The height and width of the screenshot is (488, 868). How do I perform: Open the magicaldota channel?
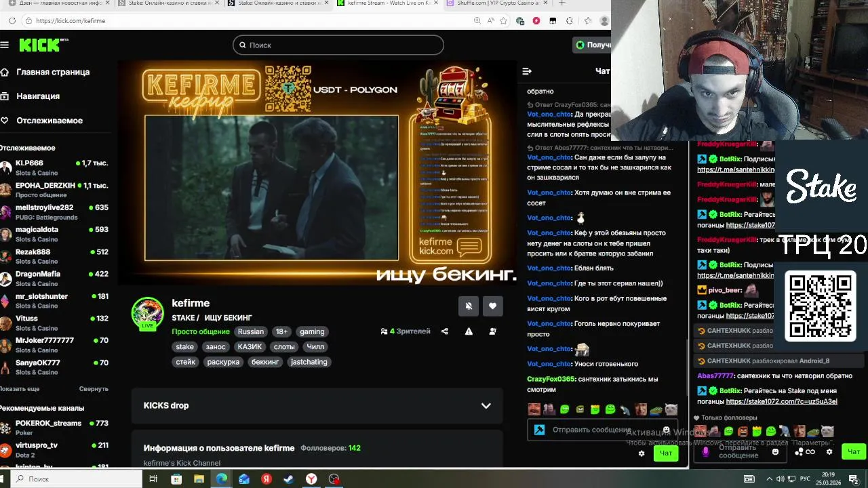(54, 234)
